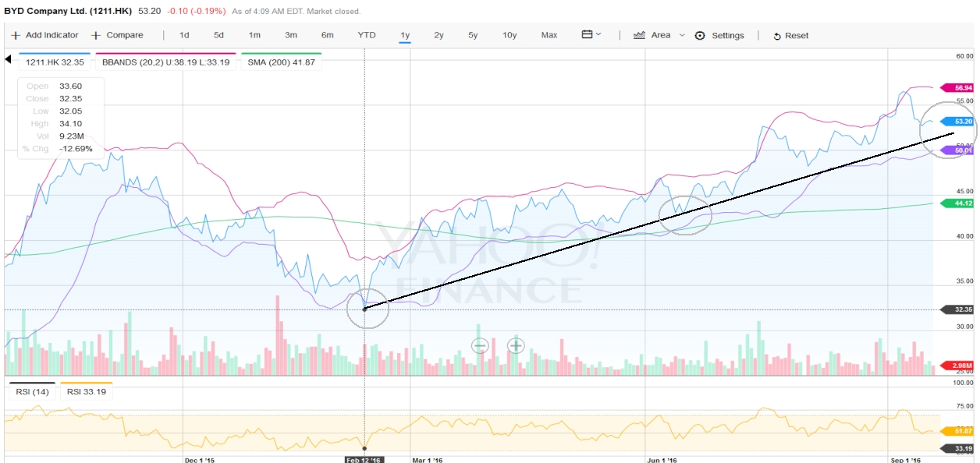This screenshot has height=463, width=980.
Task: Click BYD Company Ltd. (1211.HK) title
Action: (68, 11)
